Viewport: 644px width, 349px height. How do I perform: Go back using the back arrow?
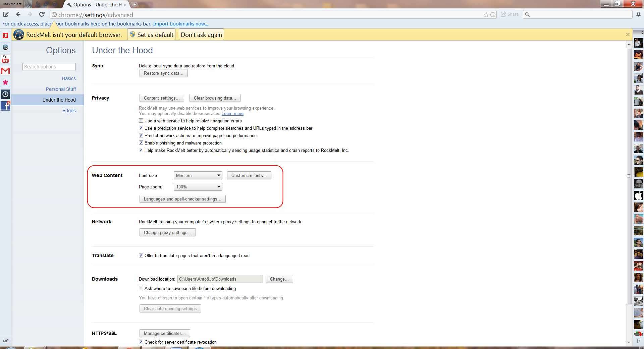[x=18, y=14]
